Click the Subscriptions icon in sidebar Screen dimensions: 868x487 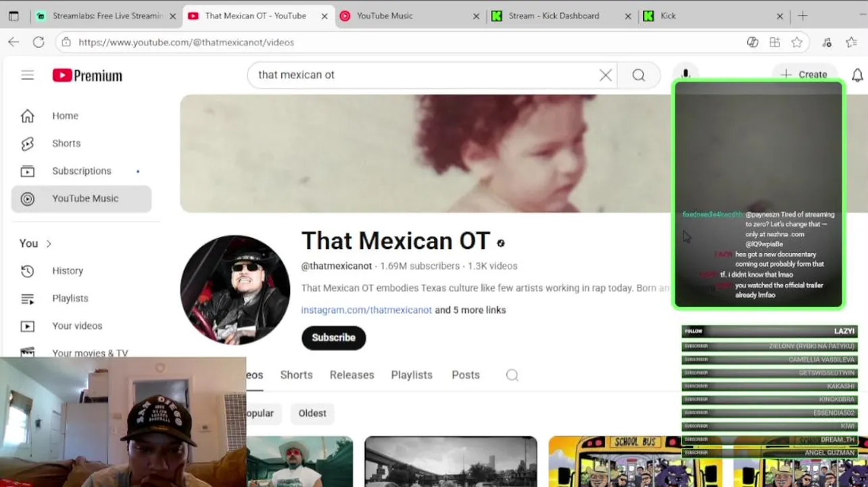(x=27, y=171)
